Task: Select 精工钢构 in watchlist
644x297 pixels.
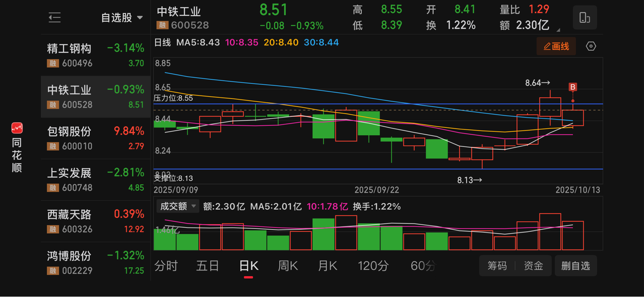Action: [x=96, y=55]
